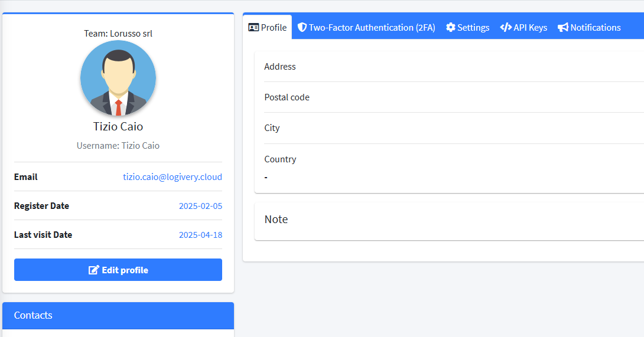
Task: Open the Profile tab
Action: click(268, 28)
